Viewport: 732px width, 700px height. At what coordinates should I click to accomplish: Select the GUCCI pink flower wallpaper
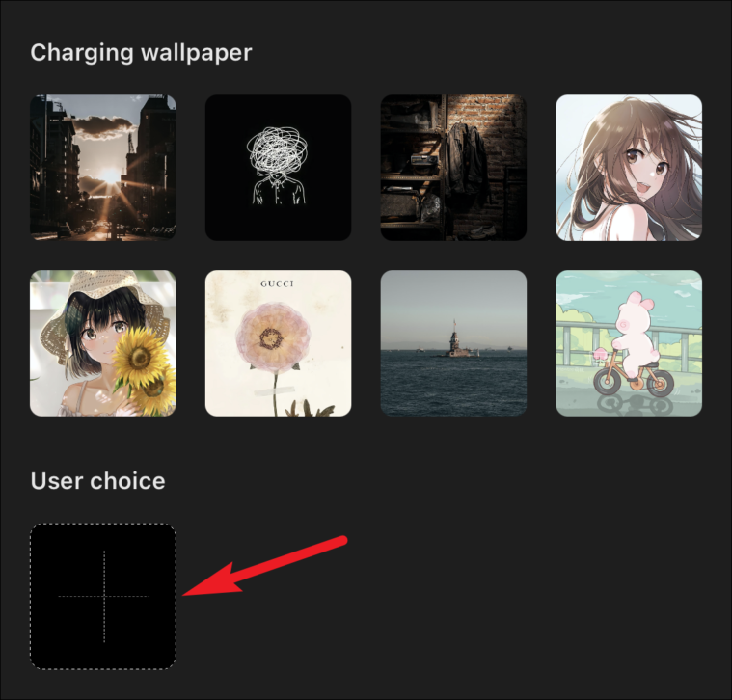coord(278,343)
